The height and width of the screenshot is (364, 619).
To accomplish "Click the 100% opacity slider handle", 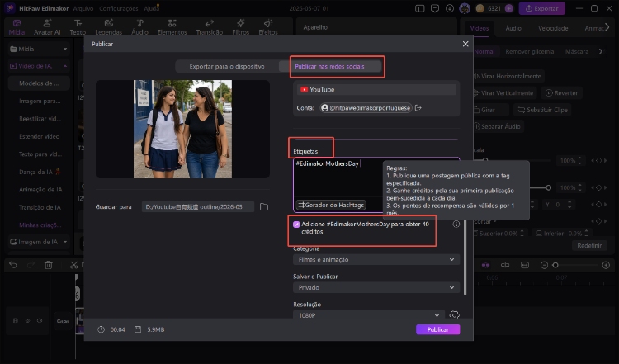I will point(548,187).
